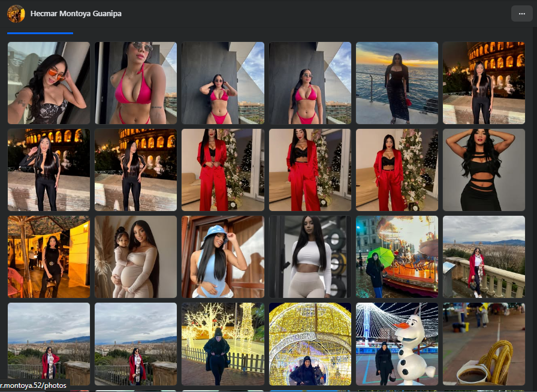Image resolution: width=537 pixels, height=392 pixels.
Task: Open the selfie photo with orange sunglasses
Action: click(x=49, y=83)
